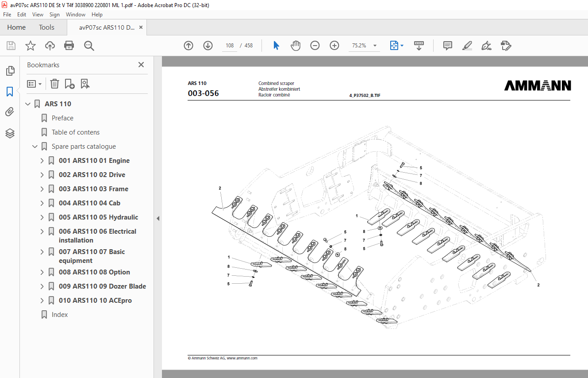
Task: Add the document to starred bookmarks
Action: tap(30, 46)
